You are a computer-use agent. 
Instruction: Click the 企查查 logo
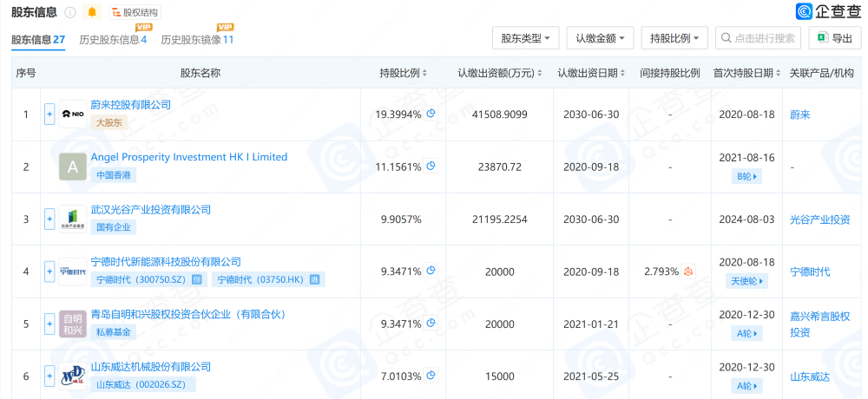tap(828, 11)
